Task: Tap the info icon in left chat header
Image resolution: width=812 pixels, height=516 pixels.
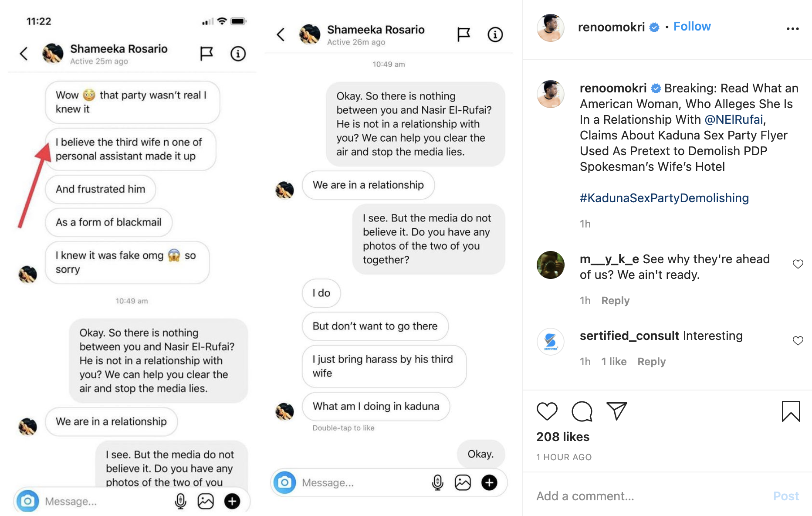Action: tap(238, 54)
